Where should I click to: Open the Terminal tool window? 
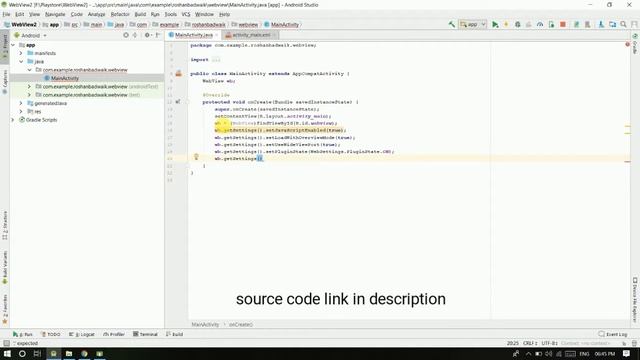point(145,334)
